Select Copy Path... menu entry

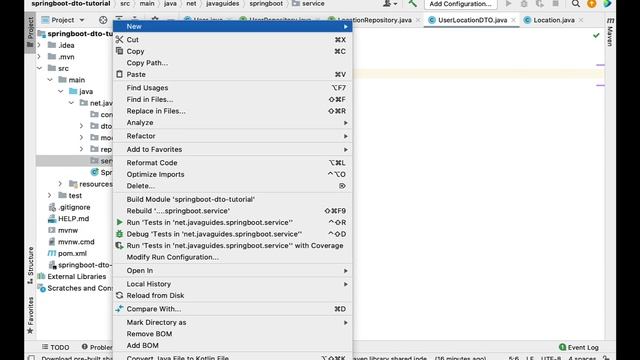click(233, 63)
